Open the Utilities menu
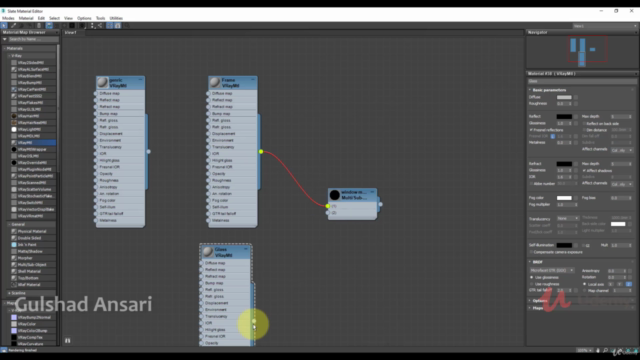The width and height of the screenshot is (640, 360). click(116, 18)
